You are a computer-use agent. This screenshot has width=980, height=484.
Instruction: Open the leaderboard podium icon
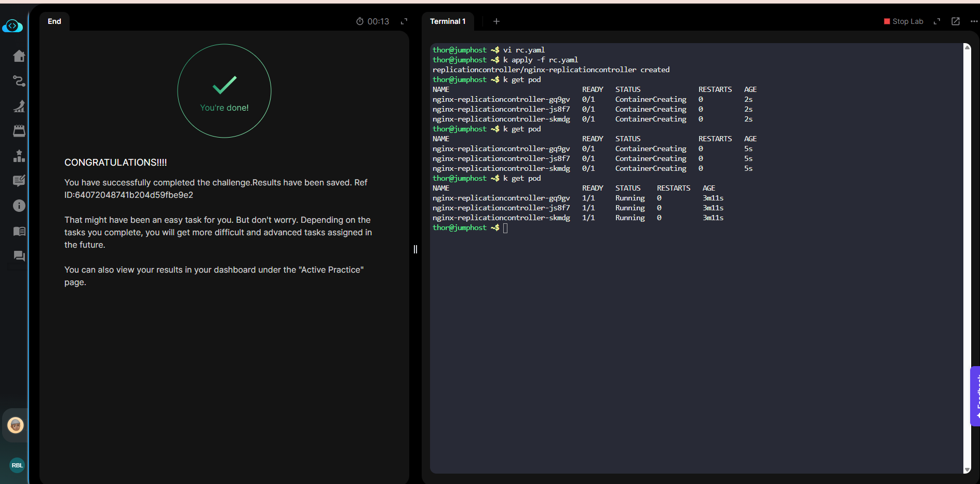[19, 156]
